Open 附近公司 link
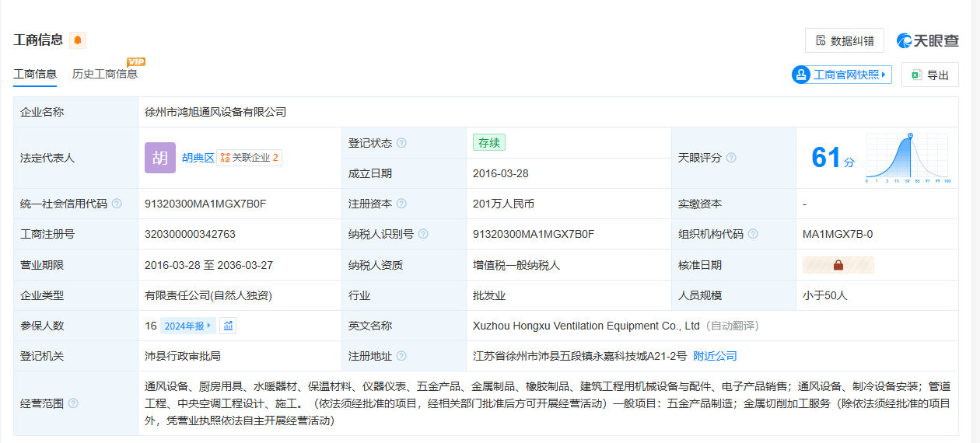Image resolution: width=980 pixels, height=443 pixels. (x=716, y=356)
